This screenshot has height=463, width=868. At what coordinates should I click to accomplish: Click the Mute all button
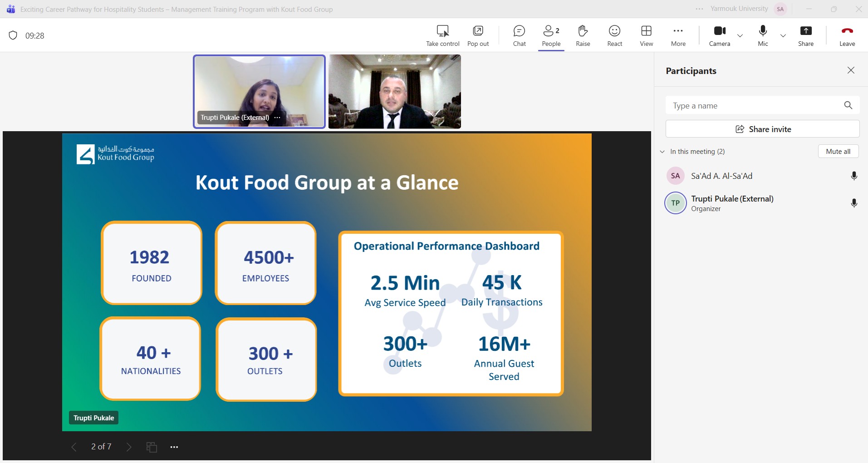pyautogui.click(x=838, y=152)
